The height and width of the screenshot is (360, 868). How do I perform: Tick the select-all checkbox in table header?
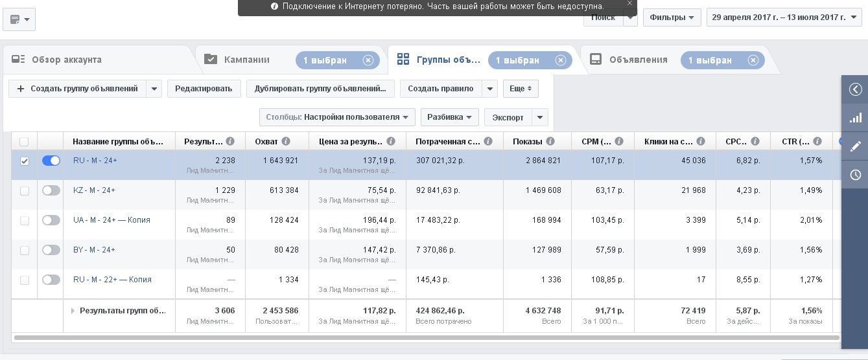point(25,142)
